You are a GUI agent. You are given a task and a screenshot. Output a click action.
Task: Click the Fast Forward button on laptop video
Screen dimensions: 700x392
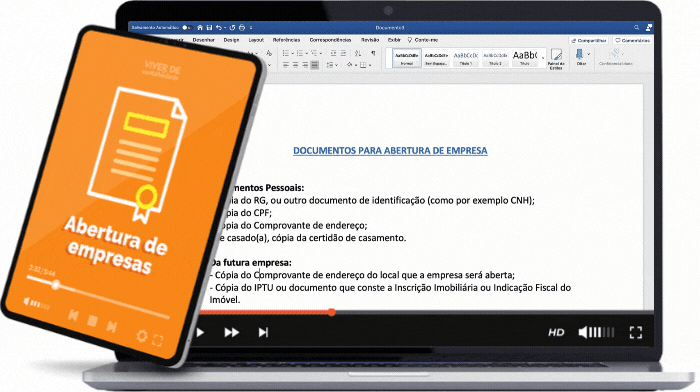click(x=231, y=332)
